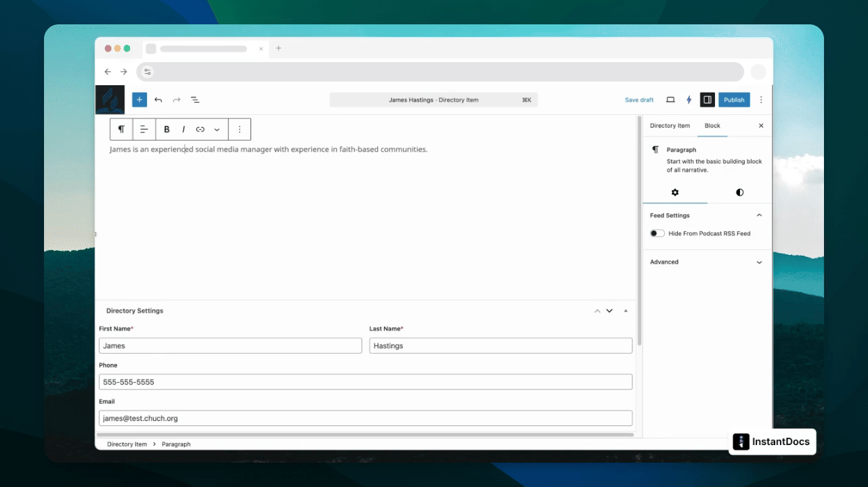Redo the undone edit
868x487 pixels.
(x=177, y=99)
